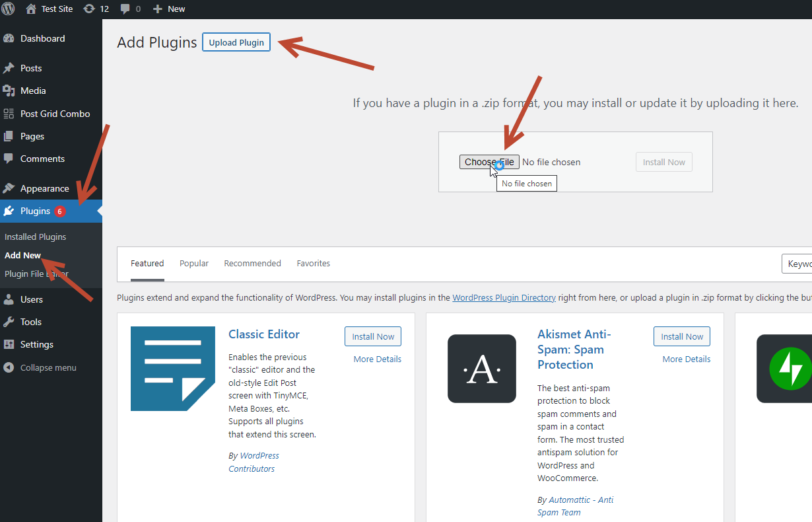The height and width of the screenshot is (522, 812).
Task: Click the Dashboard gauge icon
Action: 9,38
